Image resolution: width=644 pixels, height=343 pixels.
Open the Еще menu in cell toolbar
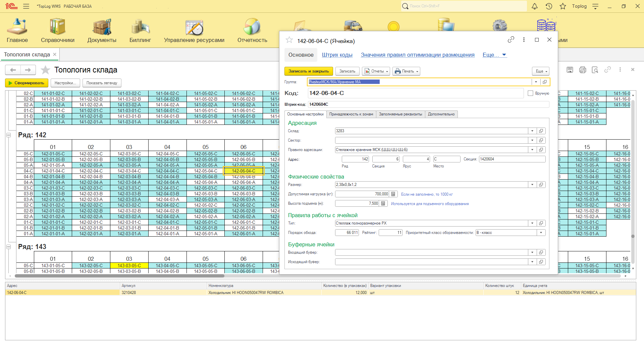pyautogui.click(x=541, y=71)
